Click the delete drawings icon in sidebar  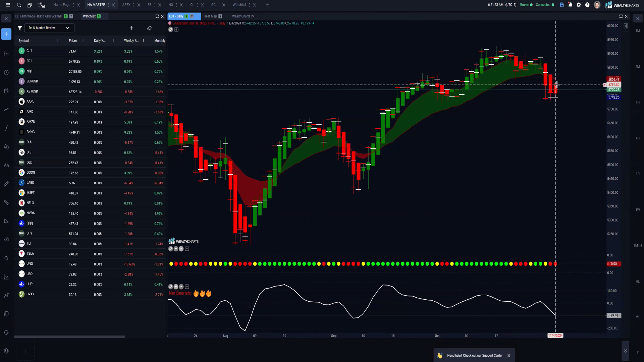pos(6,239)
